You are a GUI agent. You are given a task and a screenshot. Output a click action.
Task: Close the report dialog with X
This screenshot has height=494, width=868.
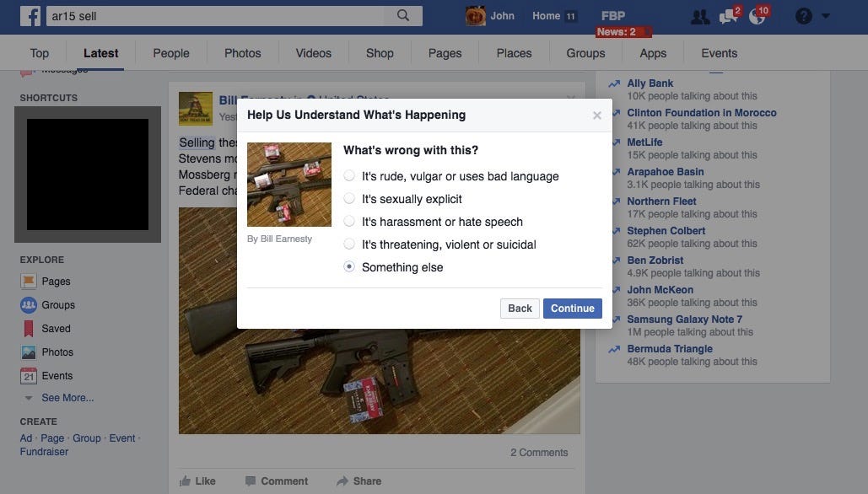(596, 115)
